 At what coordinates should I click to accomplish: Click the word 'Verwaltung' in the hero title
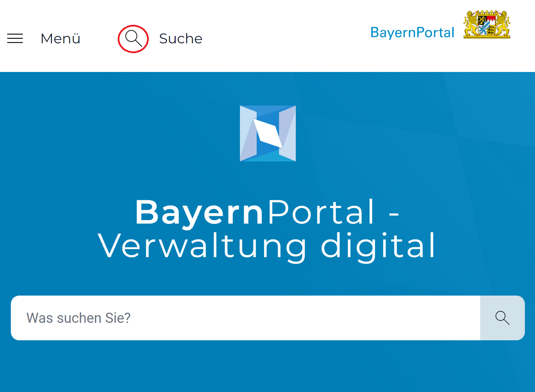(x=203, y=246)
